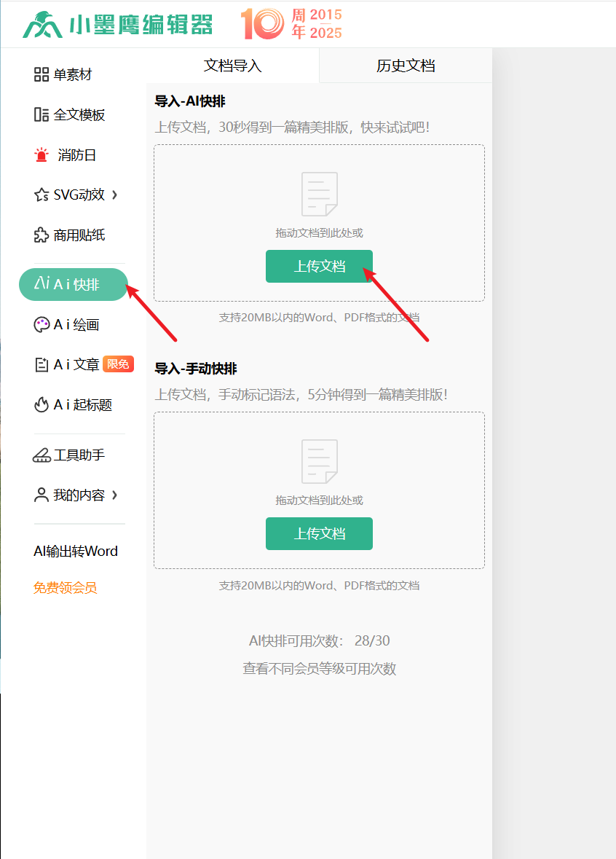Click the star icon for SVG动效
616x859 pixels.
pyautogui.click(x=42, y=195)
